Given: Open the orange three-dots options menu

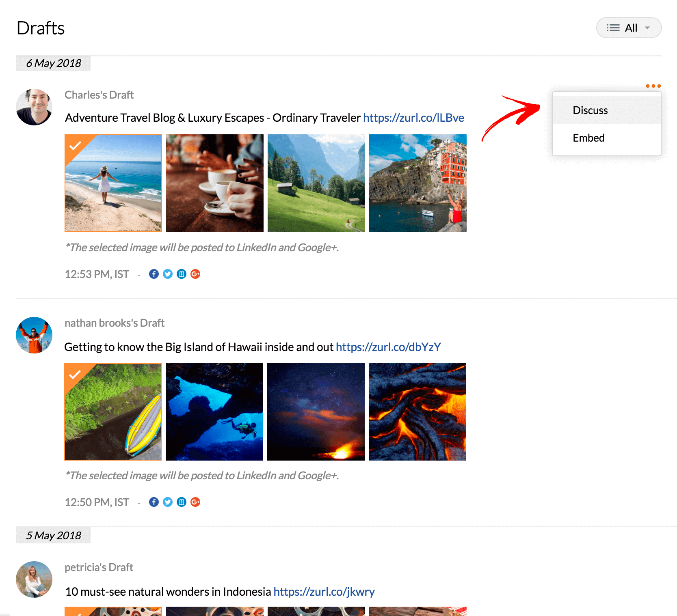Looking at the screenshot, I should tap(653, 86).
